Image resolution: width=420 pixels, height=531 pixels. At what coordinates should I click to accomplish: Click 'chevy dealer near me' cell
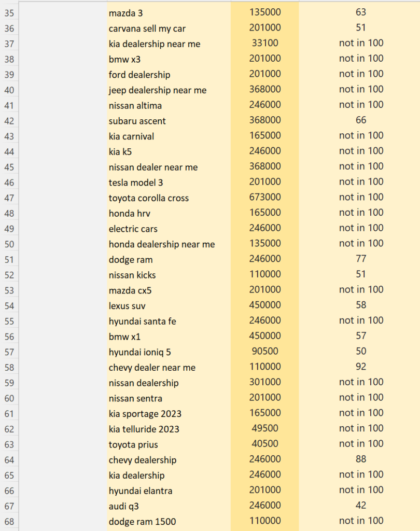coord(169,368)
